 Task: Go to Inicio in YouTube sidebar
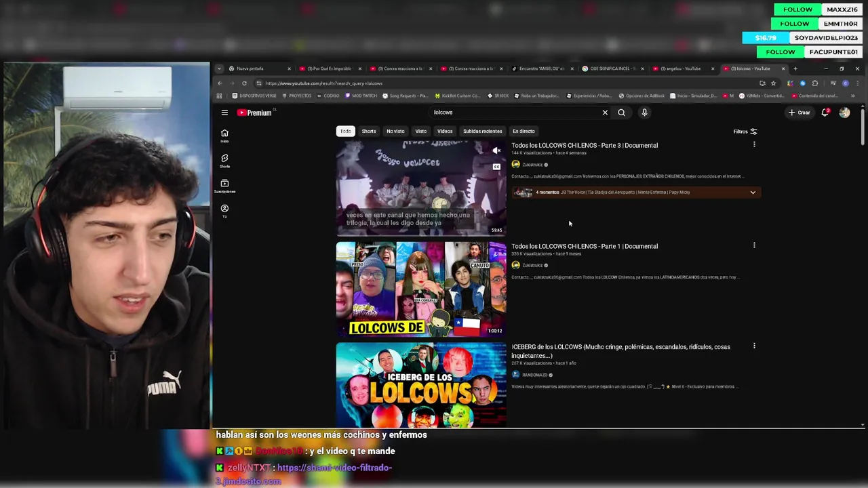click(x=224, y=136)
